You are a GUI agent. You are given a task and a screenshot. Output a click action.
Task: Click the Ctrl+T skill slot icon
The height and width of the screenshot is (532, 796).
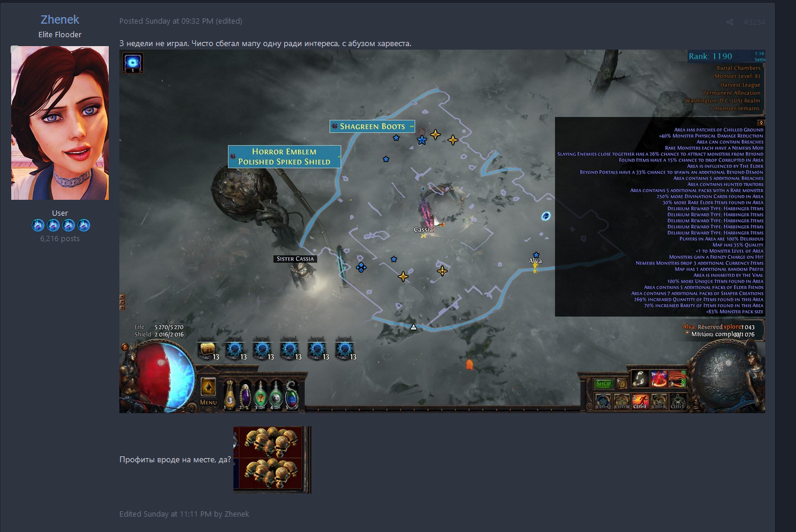point(677,401)
